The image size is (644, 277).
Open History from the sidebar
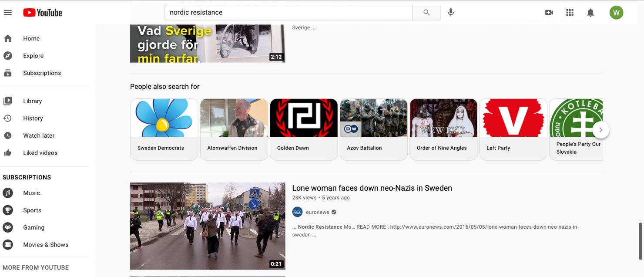coord(33,118)
